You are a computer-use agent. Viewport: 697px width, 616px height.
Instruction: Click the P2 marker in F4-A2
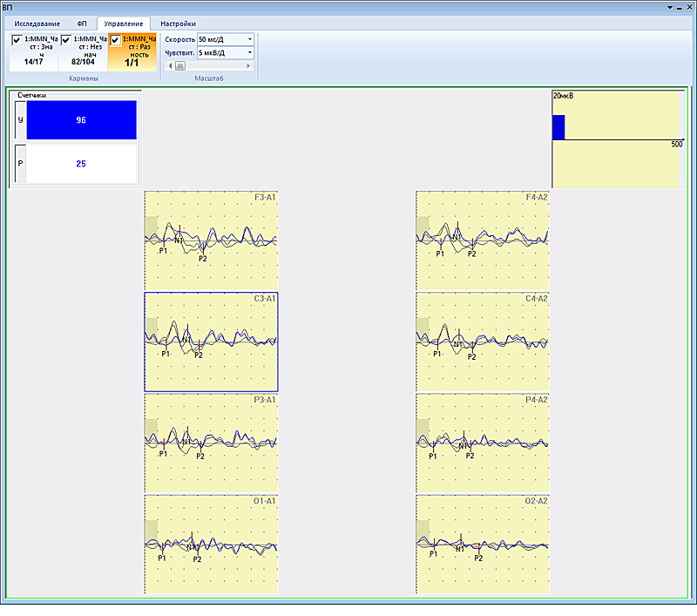pyautogui.click(x=471, y=254)
